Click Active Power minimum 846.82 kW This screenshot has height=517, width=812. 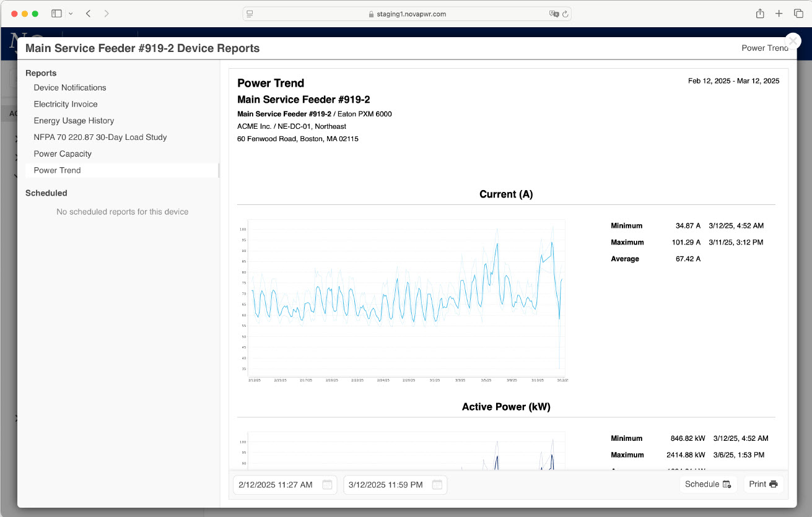click(688, 438)
